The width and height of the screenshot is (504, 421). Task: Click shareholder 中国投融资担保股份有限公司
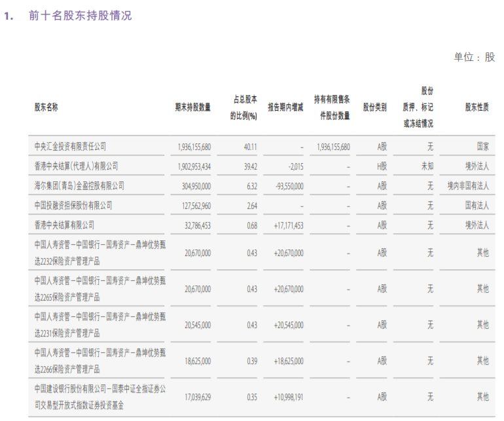coord(73,206)
